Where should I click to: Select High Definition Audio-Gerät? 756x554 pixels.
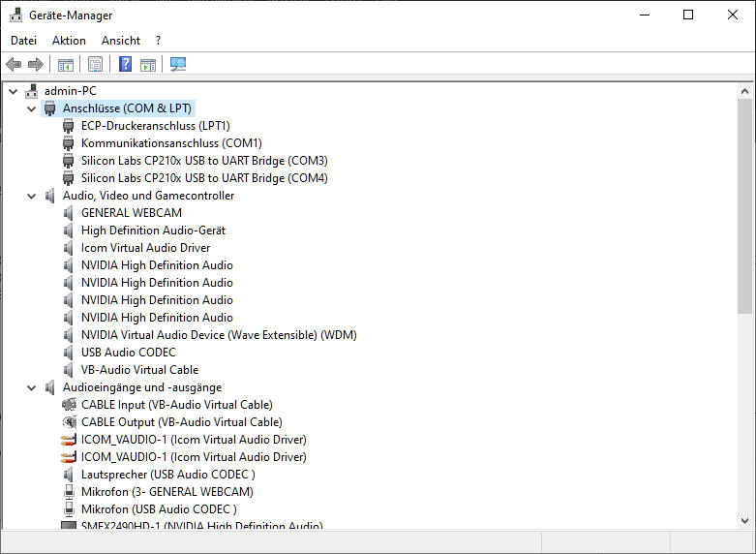tap(153, 231)
